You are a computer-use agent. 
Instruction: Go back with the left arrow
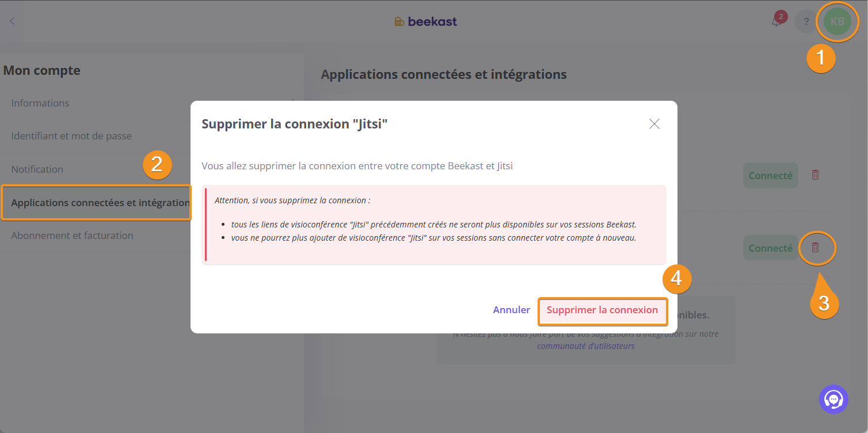pos(12,21)
